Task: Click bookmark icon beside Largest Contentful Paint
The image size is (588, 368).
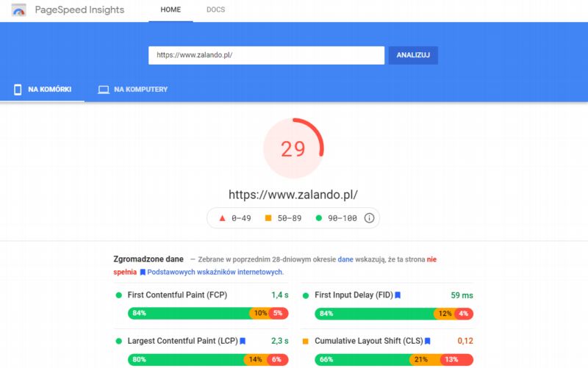Action: [x=243, y=342]
